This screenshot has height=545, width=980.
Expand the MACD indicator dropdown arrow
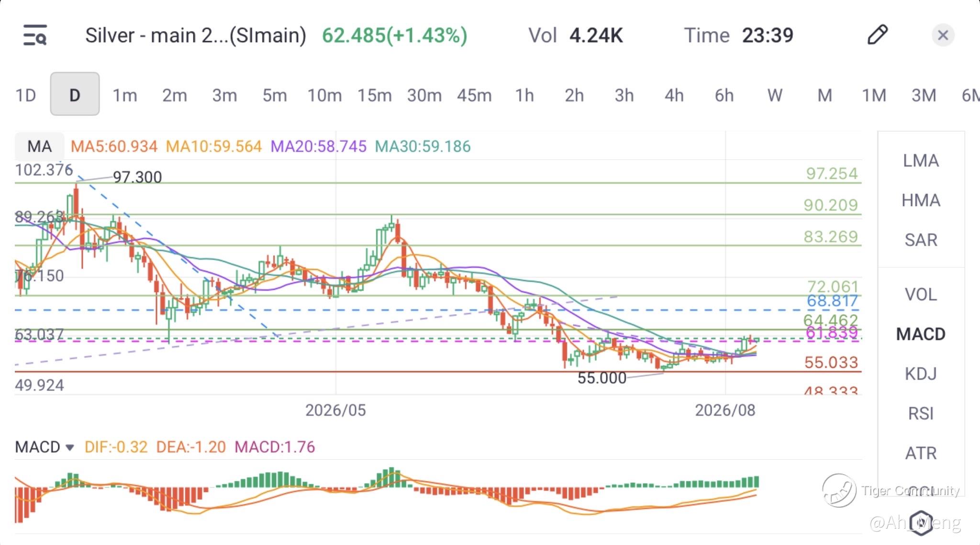70,448
